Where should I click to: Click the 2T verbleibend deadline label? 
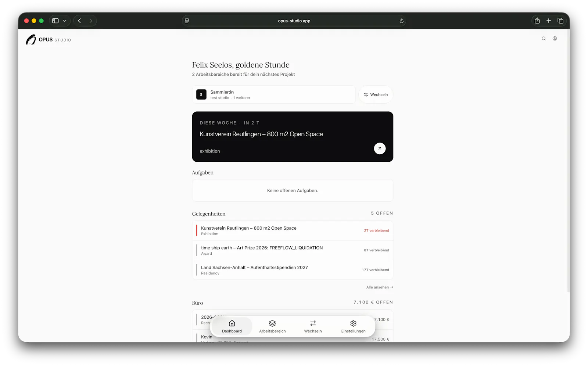[376, 231]
